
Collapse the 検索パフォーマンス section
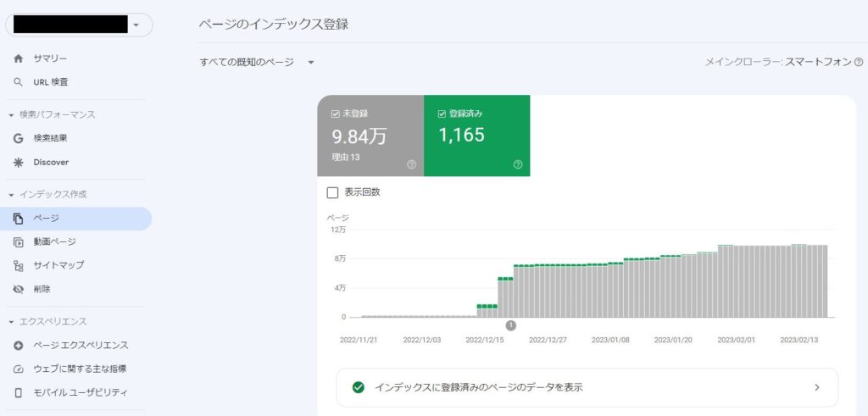tap(12, 114)
